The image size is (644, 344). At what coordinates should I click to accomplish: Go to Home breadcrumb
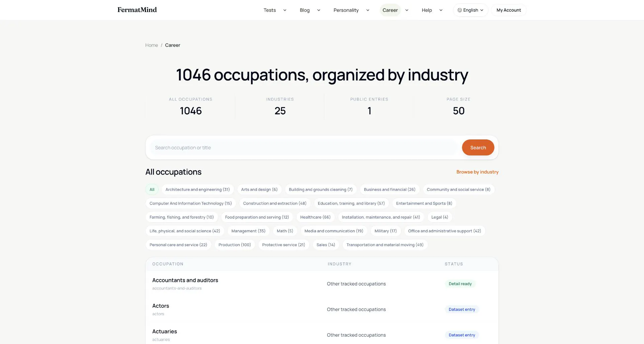pos(152,45)
